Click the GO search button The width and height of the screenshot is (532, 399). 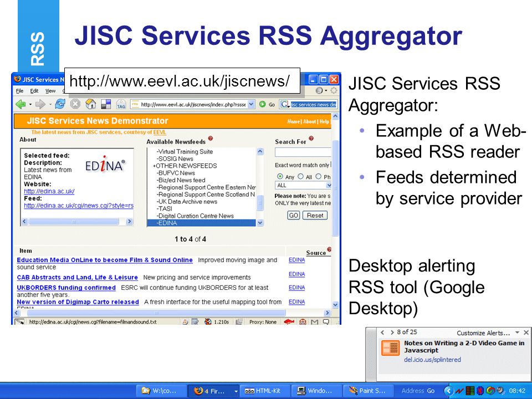(x=294, y=216)
